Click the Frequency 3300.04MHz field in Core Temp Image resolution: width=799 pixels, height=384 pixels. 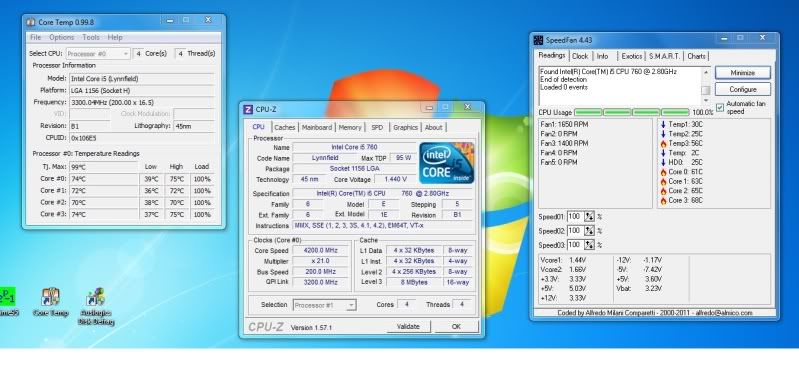142,102
